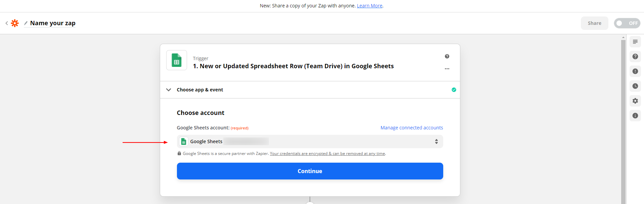Image resolution: width=644 pixels, height=204 pixels.
Task: Click the blue Continue button
Action: [310, 171]
